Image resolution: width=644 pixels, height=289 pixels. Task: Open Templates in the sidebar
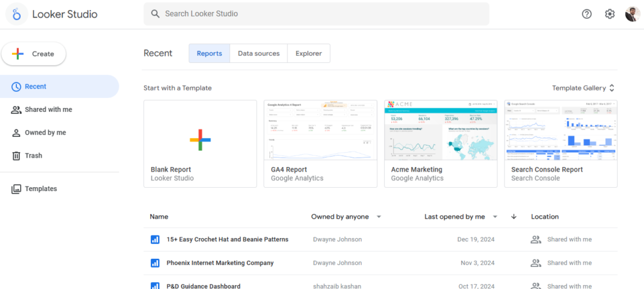(59, 189)
